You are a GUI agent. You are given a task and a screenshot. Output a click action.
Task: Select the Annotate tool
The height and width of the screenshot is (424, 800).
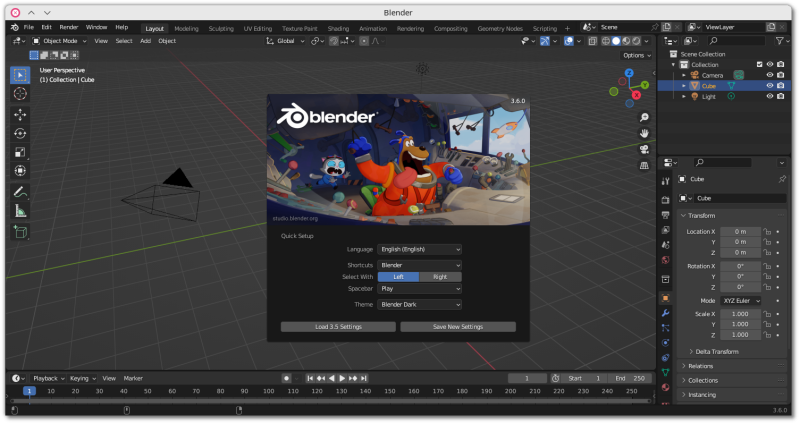point(20,192)
